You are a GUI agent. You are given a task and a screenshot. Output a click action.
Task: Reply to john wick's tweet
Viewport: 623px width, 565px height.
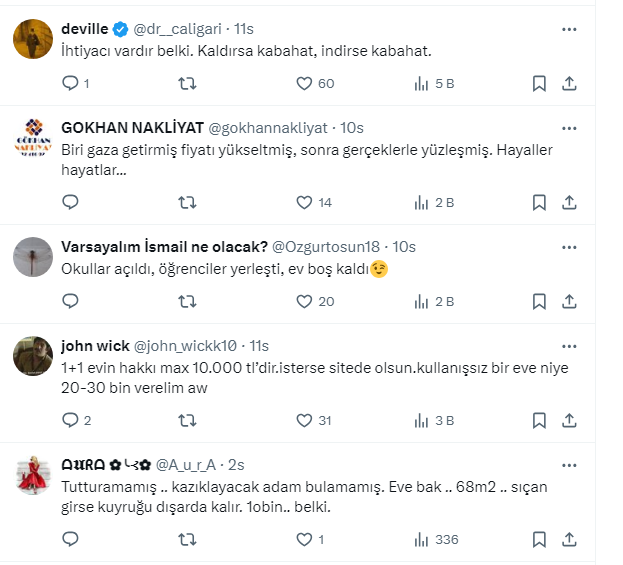click(70, 421)
